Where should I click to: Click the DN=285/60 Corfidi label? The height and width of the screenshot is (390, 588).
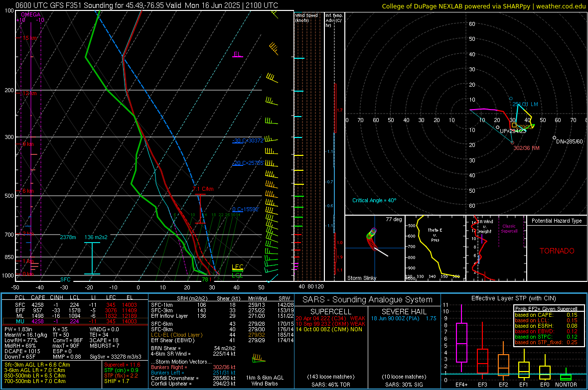tap(570, 142)
